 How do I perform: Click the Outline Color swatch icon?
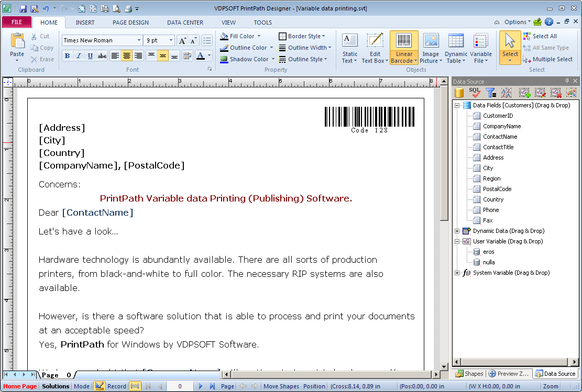click(224, 48)
